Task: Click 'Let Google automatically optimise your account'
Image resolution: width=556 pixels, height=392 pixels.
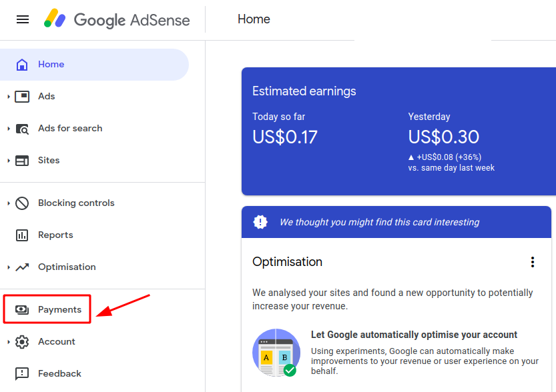Action: 414,335
